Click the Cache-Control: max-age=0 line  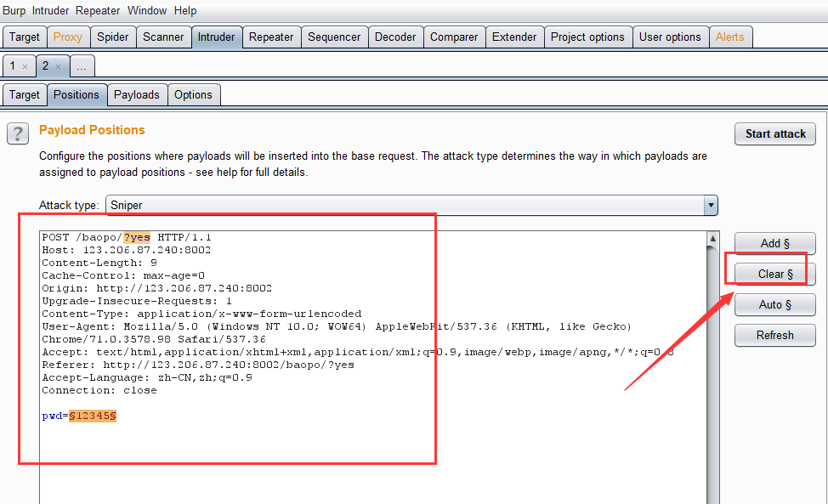pyautogui.click(x=123, y=275)
